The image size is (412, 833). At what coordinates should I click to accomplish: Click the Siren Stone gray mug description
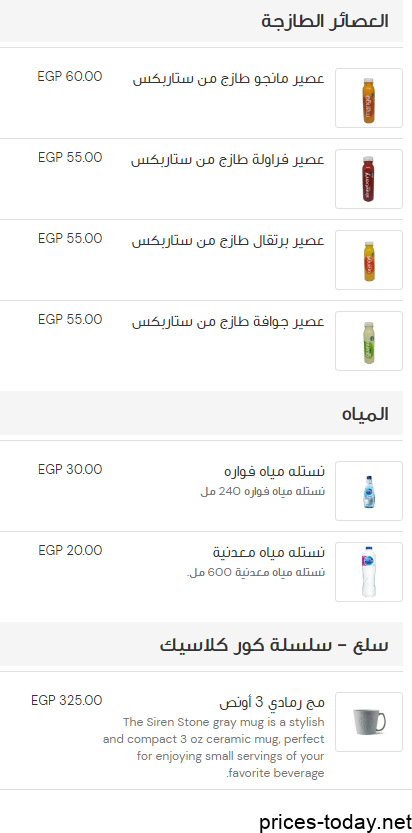point(214,747)
